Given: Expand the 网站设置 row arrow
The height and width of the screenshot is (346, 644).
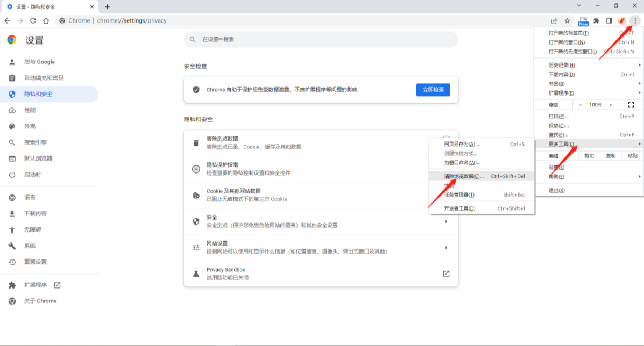Looking at the screenshot, I should click(446, 248).
